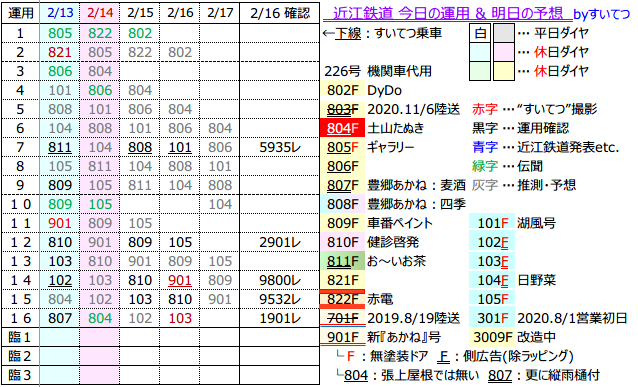Click the pink 810F legend cell
The height and width of the screenshot is (387, 638).
tap(343, 242)
